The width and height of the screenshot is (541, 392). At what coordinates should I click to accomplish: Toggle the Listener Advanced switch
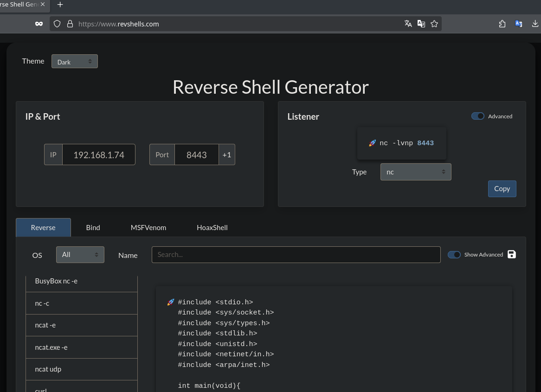pos(478,116)
